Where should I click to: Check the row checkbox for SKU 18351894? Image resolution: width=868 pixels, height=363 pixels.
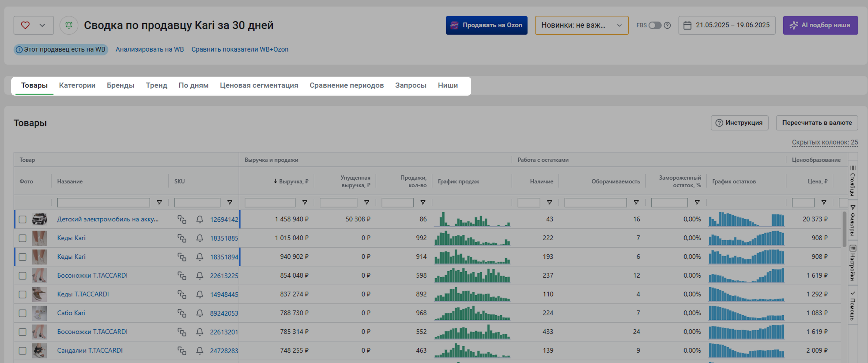23,257
